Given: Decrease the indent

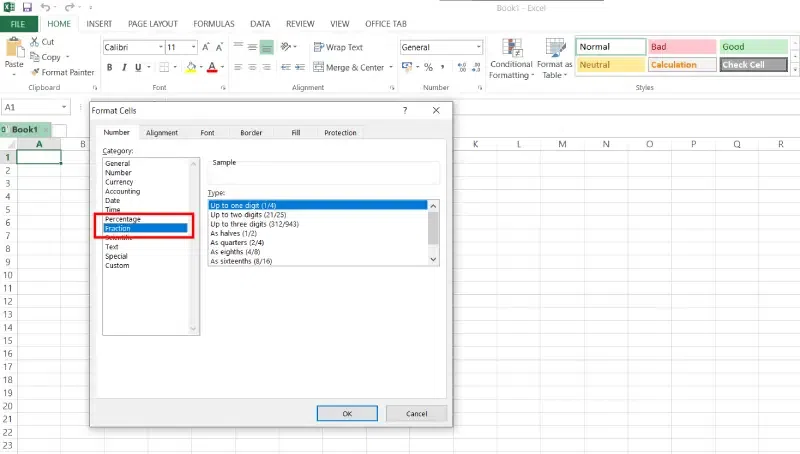Looking at the screenshot, I should tap(286, 67).
